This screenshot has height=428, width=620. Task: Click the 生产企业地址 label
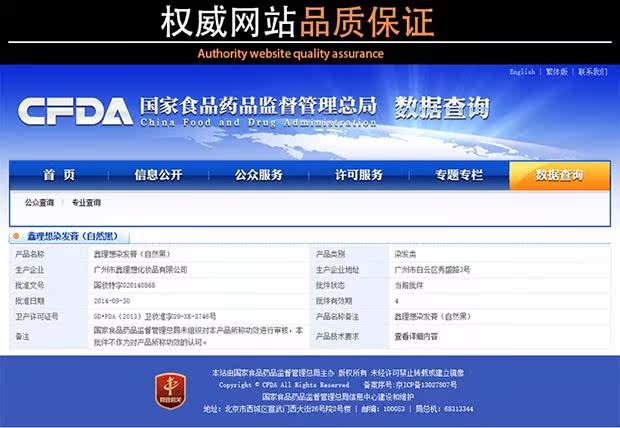point(337,270)
